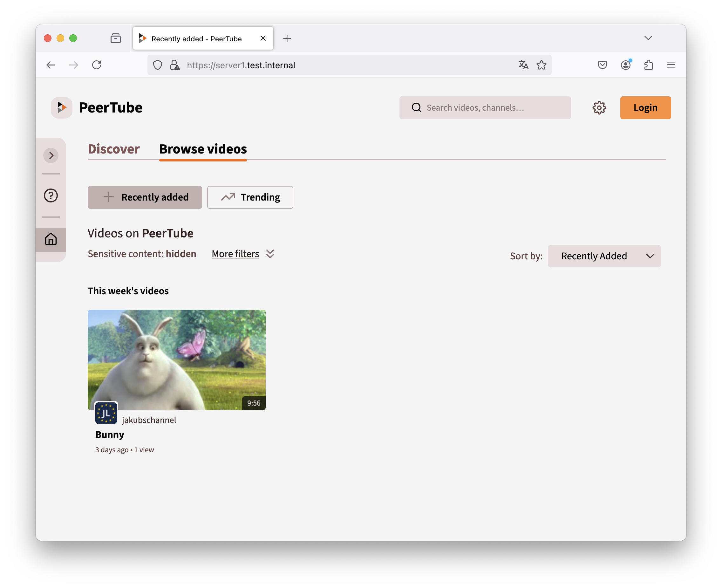Select the Browse videos tab
Image resolution: width=722 pixels, height=588 pixels.
[203, 149]
